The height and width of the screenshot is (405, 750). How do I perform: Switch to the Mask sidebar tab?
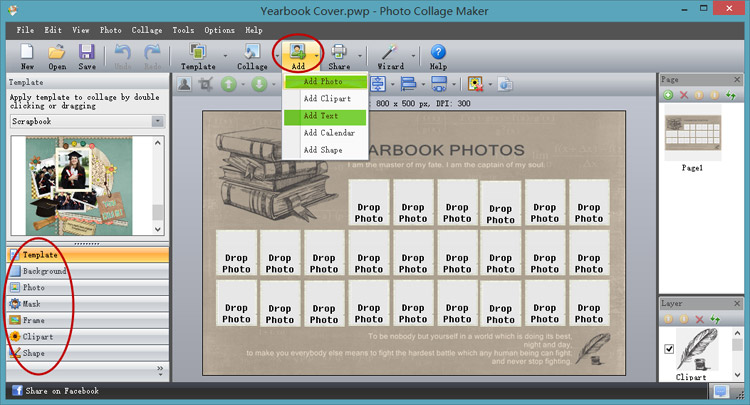click(88, 304)
